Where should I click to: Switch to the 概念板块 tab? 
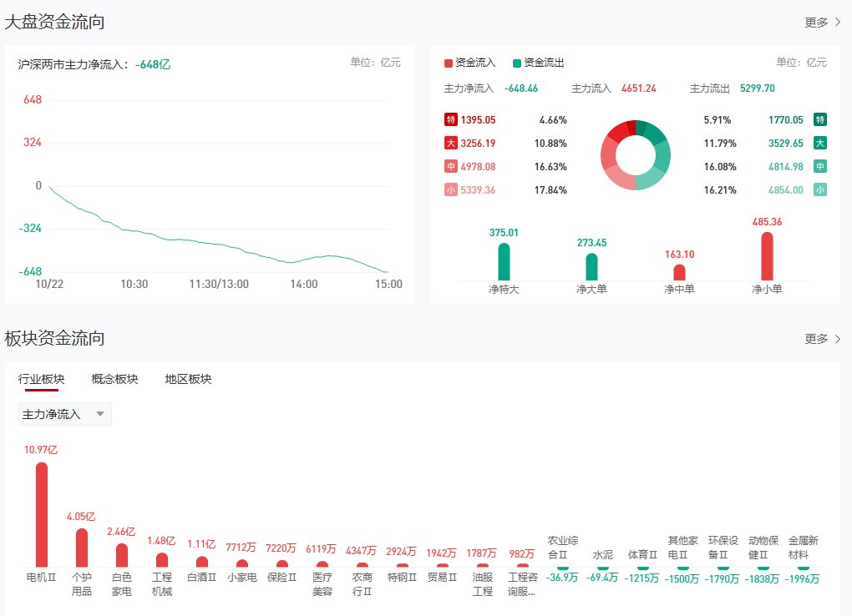(114, 379)
